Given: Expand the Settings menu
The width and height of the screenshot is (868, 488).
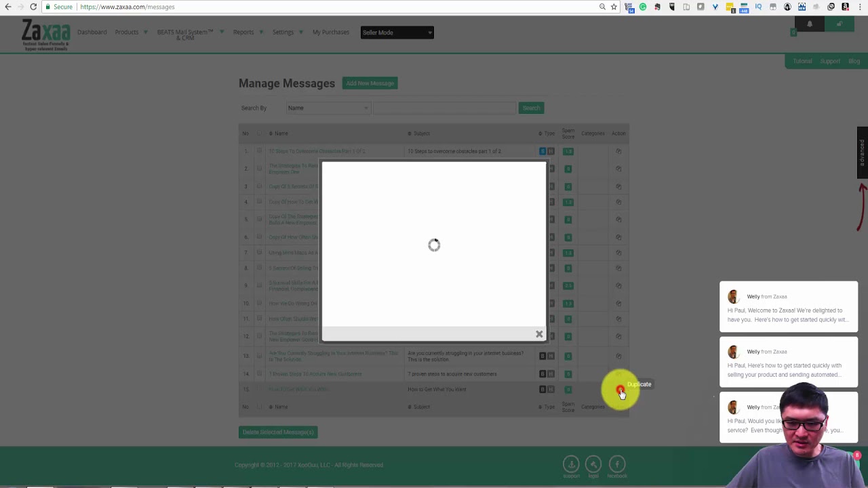Looking at the screenshot, I should [287, 32].
